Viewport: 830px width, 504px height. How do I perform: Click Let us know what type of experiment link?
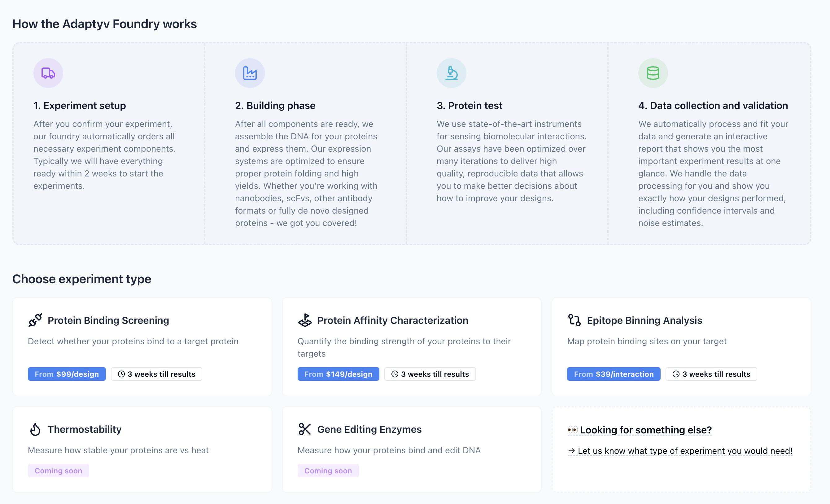tap(684, 451)
